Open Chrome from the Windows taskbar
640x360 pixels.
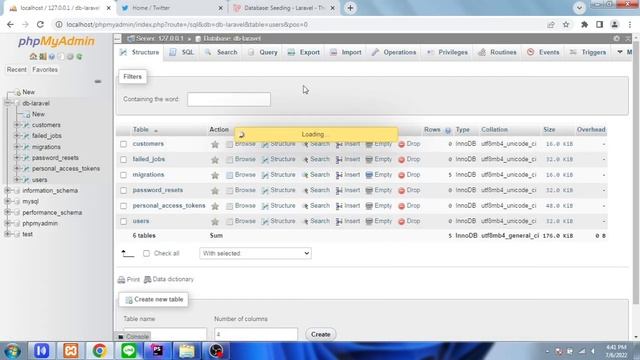point(99,351)
